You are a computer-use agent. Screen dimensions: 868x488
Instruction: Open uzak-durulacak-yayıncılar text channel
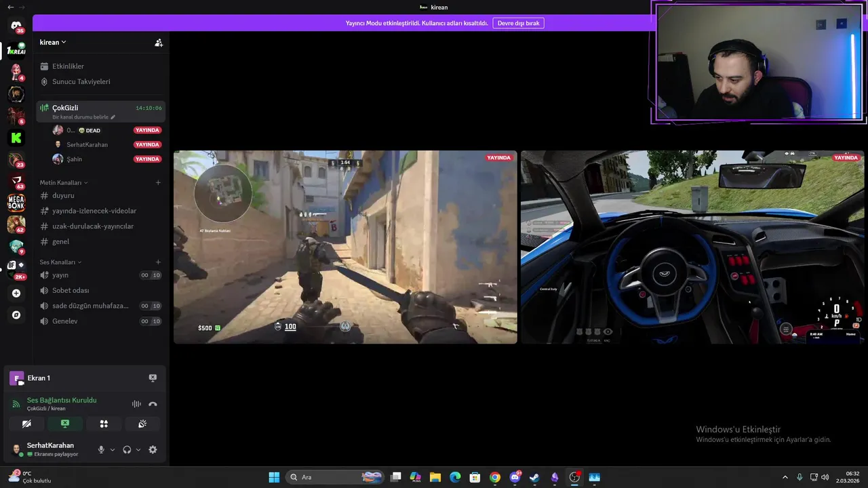click(100, 226)
